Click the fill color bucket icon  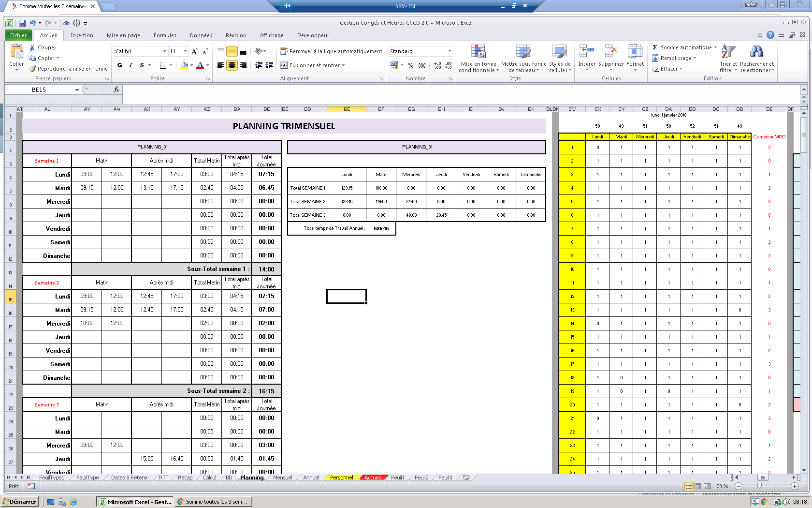coord(184,65)
